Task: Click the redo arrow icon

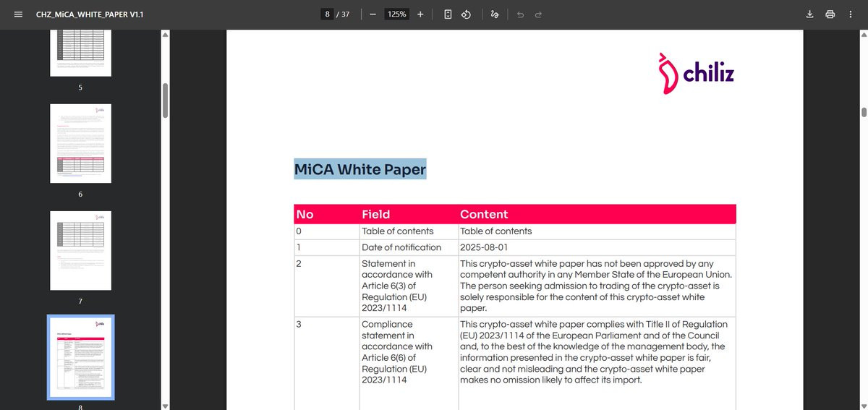Action: [538, 14]
